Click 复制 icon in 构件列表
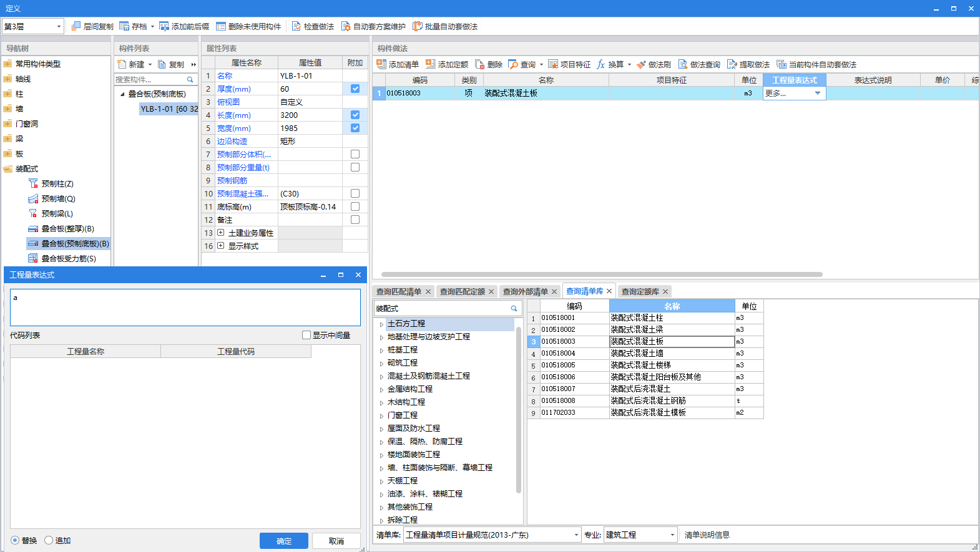 click(162, 64)
